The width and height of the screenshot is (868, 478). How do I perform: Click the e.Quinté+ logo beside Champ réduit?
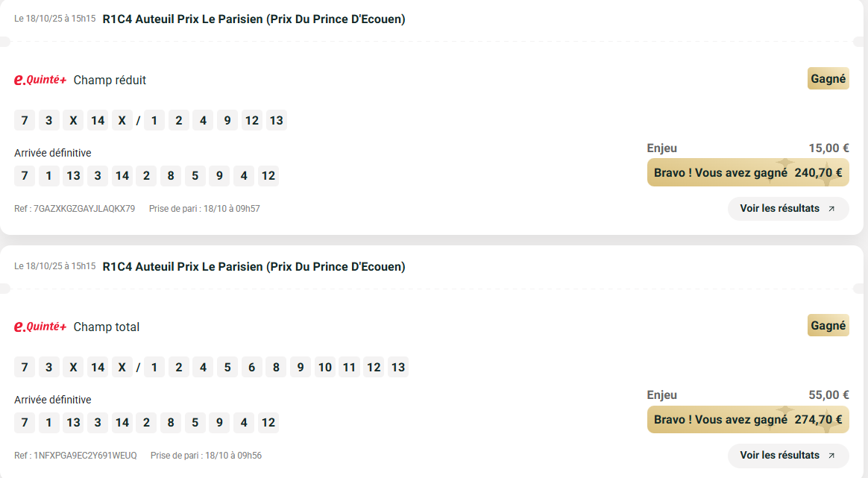pos(40,81)
